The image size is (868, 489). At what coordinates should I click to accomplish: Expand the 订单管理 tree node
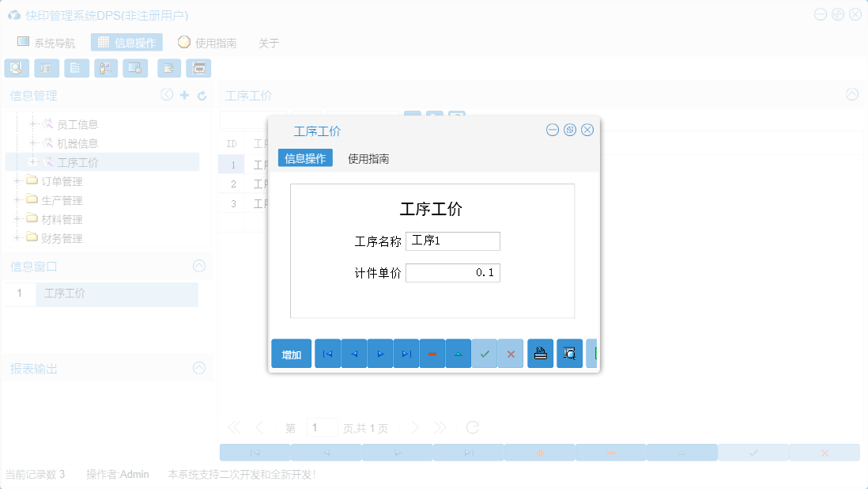pos(15,181)
